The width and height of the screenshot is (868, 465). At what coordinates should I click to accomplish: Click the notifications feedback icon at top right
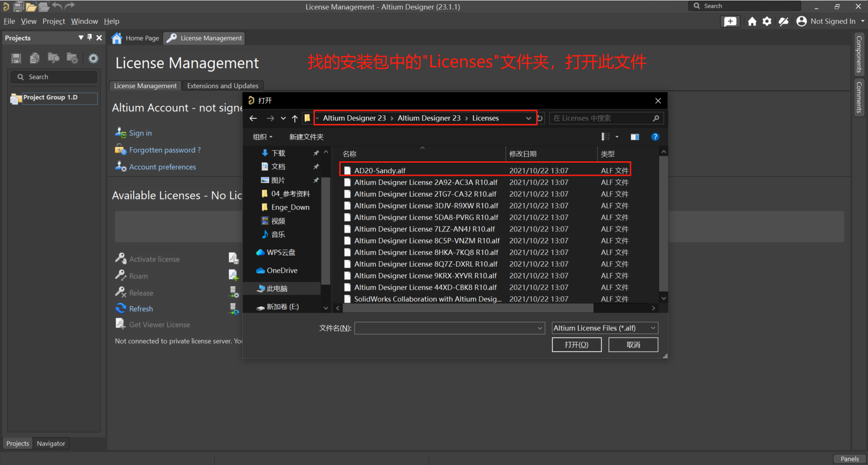(730, 21)
